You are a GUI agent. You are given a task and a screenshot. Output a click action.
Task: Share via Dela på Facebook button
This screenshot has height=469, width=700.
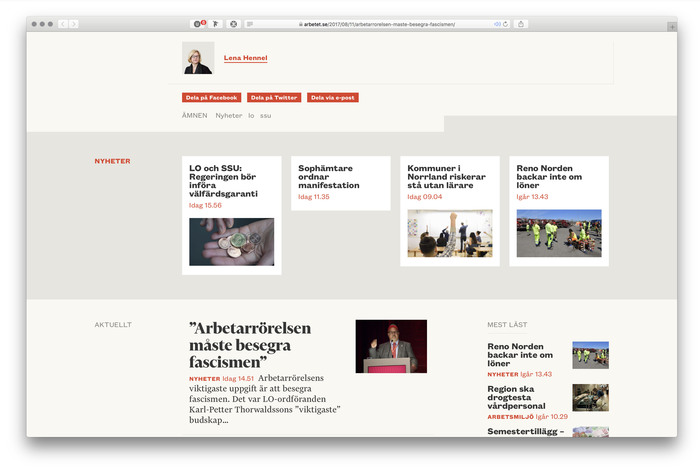point(212,98)
